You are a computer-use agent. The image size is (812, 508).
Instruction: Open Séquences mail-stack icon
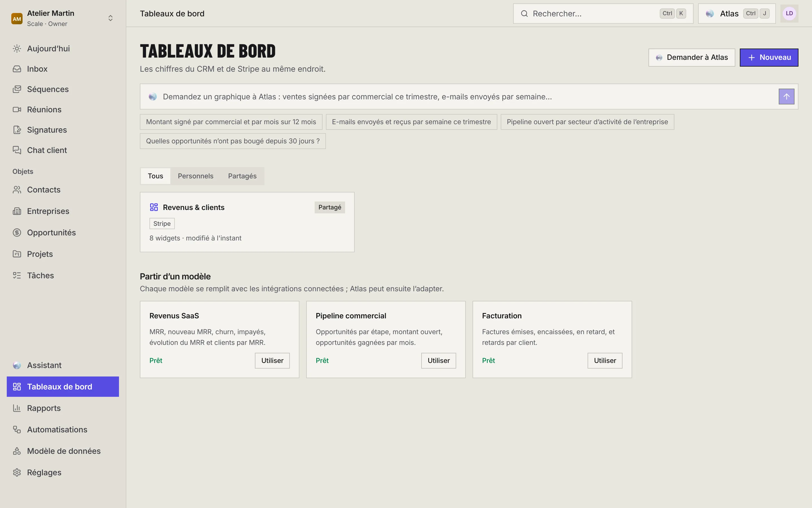17,89
